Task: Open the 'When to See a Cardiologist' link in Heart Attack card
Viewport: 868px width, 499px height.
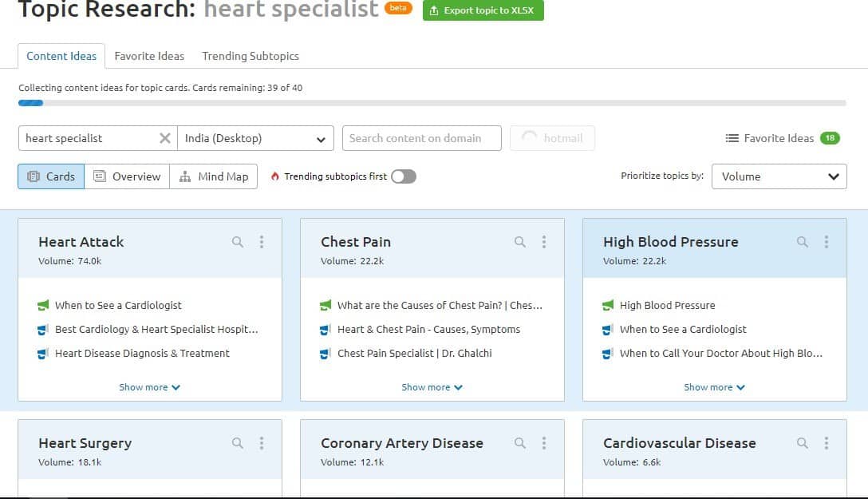Action: tap(118, 305)
